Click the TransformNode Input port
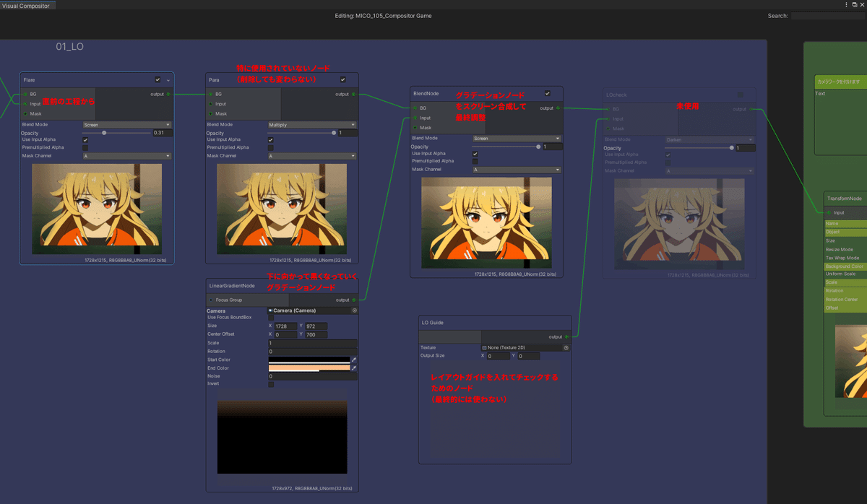867x504 pixels. tap(829, 212)
